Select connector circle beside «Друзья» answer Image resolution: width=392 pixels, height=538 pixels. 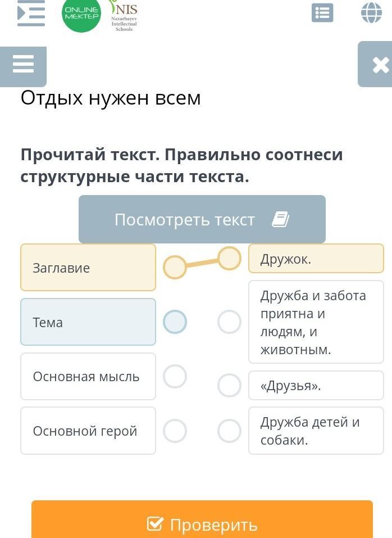tap(229, 385)
